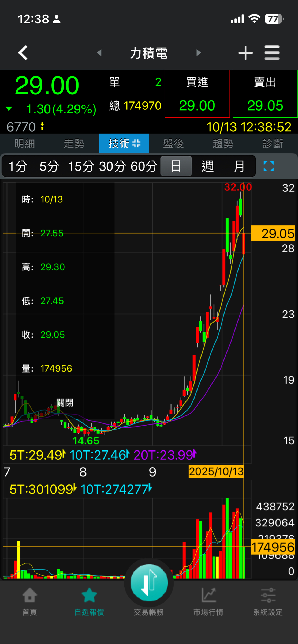Screen dimensions: 298x644
Task: Select the 月 monthly interval
Action: pyautogui.click(x=239, y=166)
